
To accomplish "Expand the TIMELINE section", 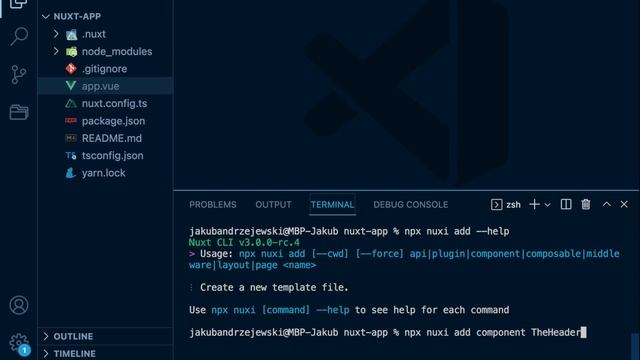I will coord(105,353).
